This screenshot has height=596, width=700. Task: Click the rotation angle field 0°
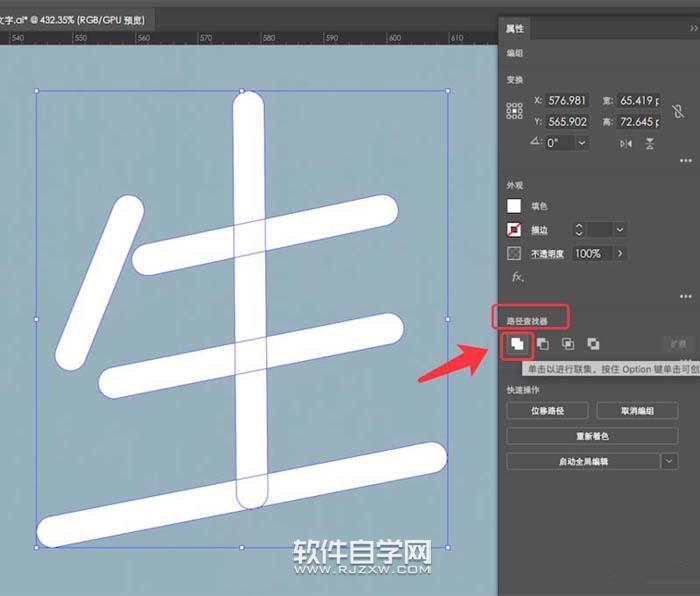click(x=560, y=143)
